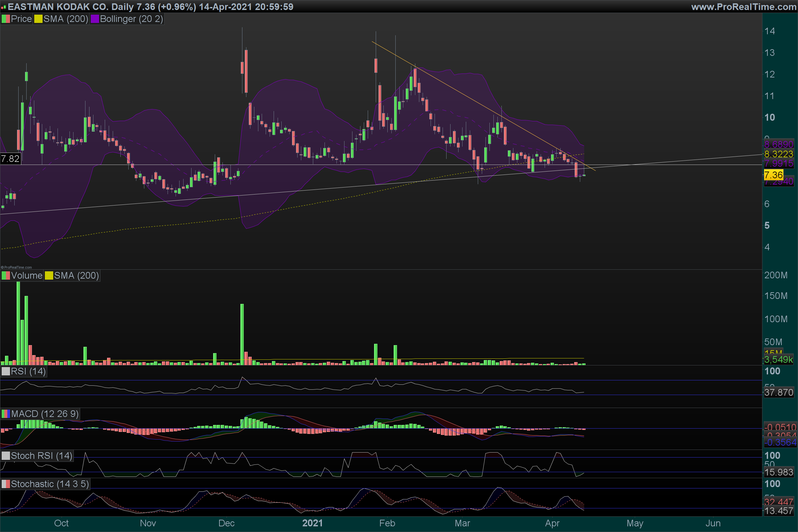The image size is (798, 532).
Task: Click the Stoch RSI (14) legend icon
Action: click(x=6, y=456)
